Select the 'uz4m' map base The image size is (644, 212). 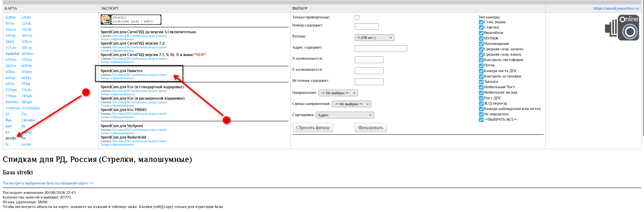(x=26, y=144)
